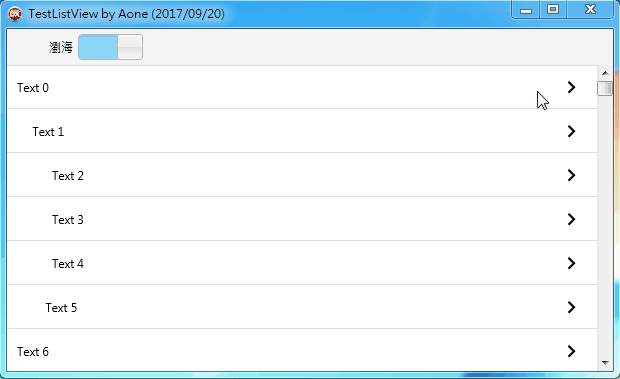Open the chevron on Text 0 row
This screenshot has height=379, width=620.
571,87
